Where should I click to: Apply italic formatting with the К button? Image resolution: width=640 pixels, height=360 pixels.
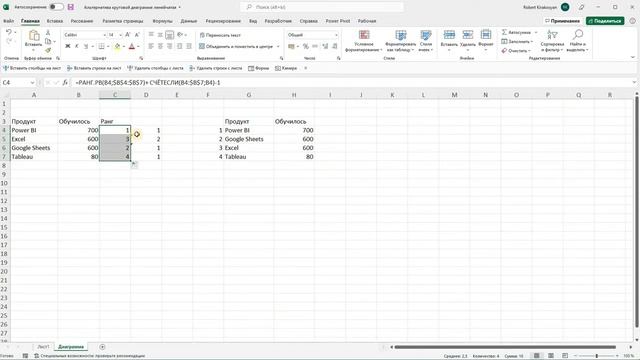pos(76,47)
